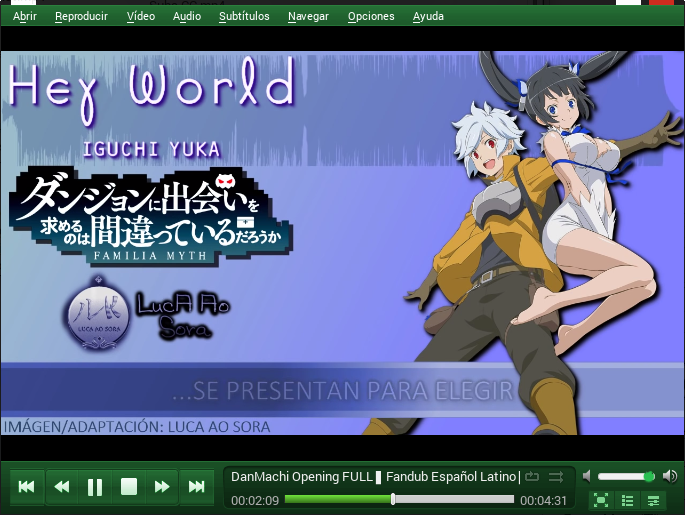Open the equalizer settings icon
Screen dimensions: 685x515
click(x=654, y=500)
